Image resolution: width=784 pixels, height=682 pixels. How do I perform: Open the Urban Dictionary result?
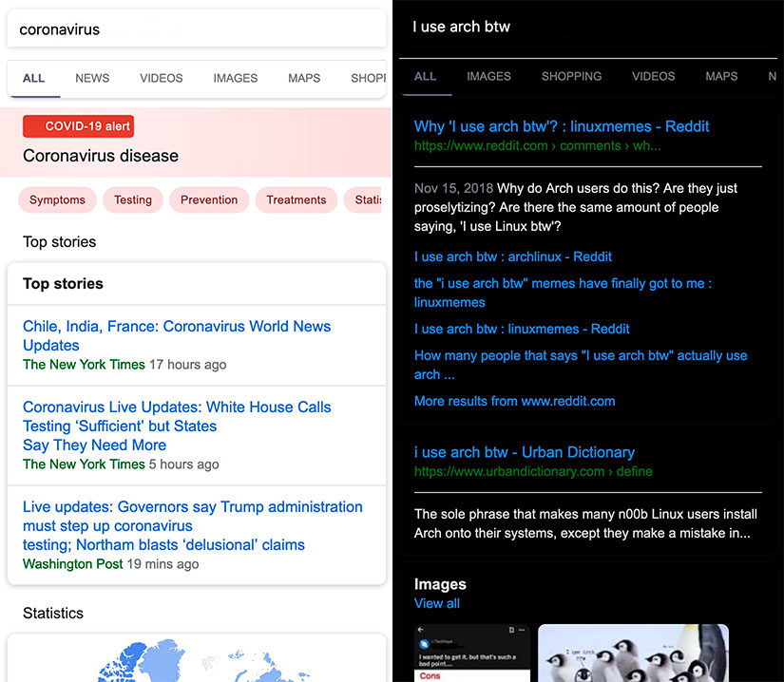(524, 452)
